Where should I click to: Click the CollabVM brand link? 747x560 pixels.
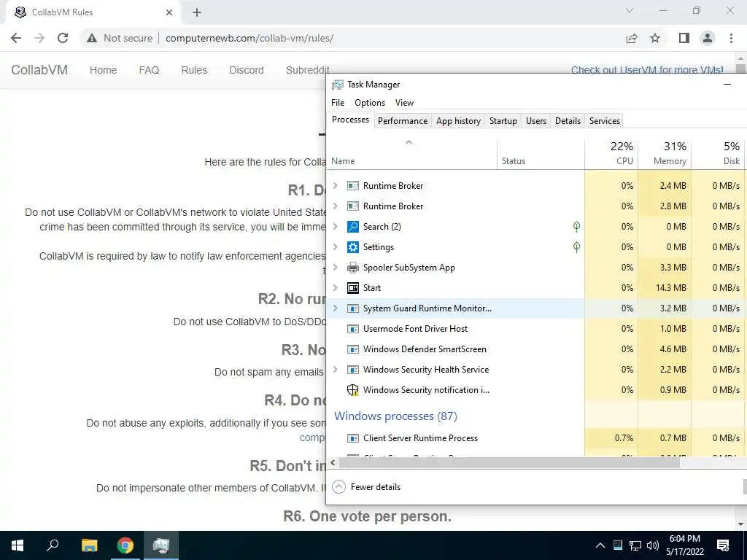(39, 70)
